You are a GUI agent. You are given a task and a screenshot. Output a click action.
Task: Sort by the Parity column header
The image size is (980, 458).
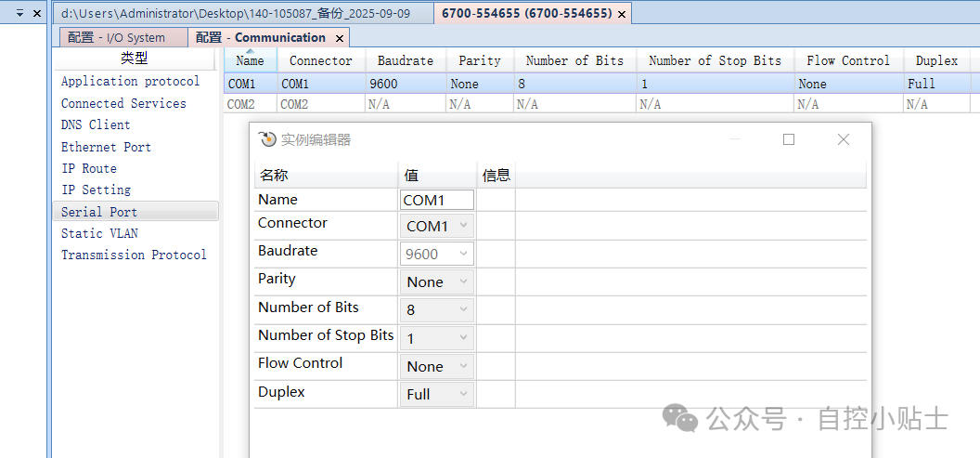click(480, 60)
